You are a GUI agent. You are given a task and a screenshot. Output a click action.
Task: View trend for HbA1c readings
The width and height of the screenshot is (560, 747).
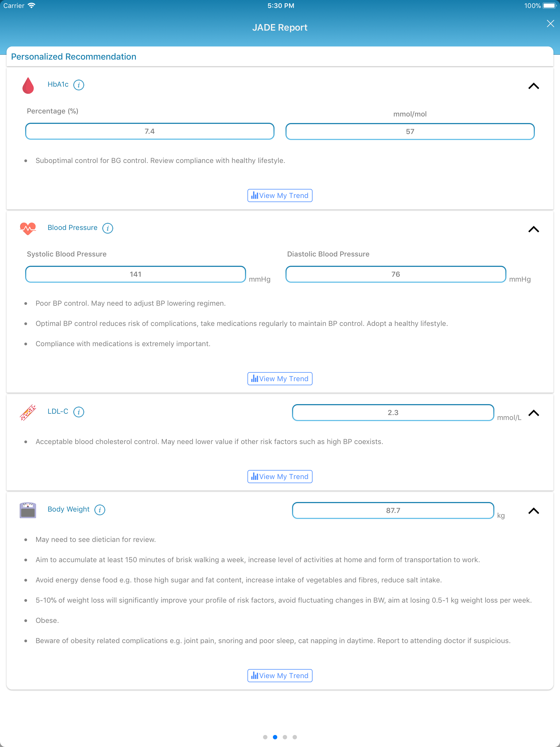click(280, 195)
